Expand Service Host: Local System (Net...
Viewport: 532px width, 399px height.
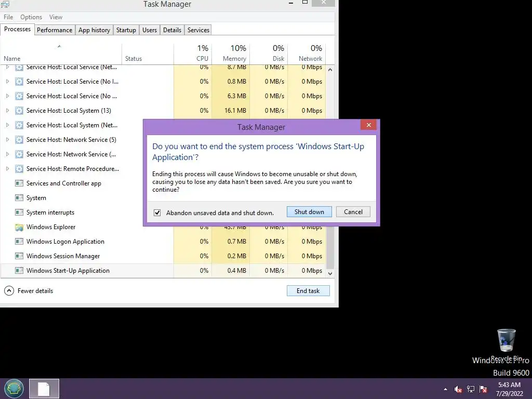pos(7,125)
